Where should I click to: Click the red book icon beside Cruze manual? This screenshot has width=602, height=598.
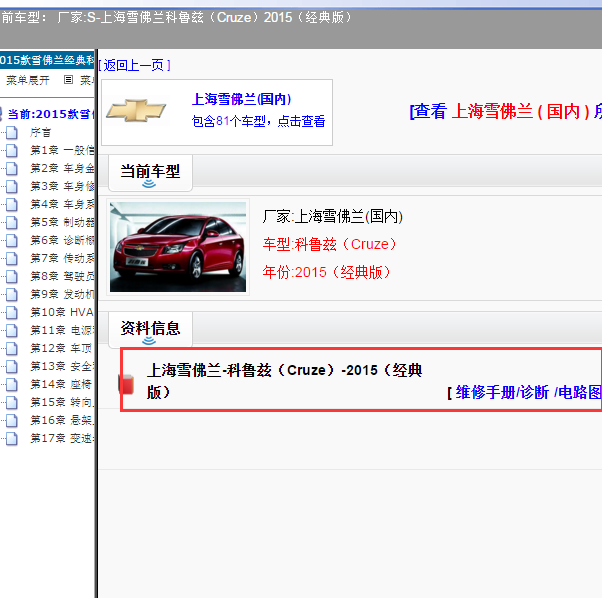[x=127, y=384]
